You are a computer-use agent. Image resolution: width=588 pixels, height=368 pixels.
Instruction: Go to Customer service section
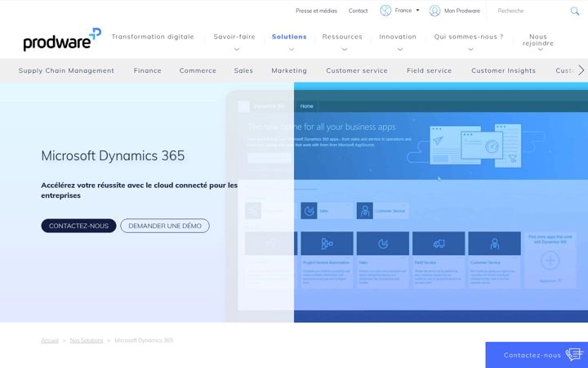[x=357, y=70]
